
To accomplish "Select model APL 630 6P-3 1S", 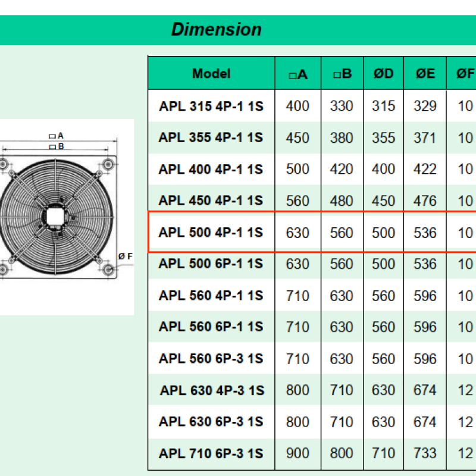I will tap(211, 422).
